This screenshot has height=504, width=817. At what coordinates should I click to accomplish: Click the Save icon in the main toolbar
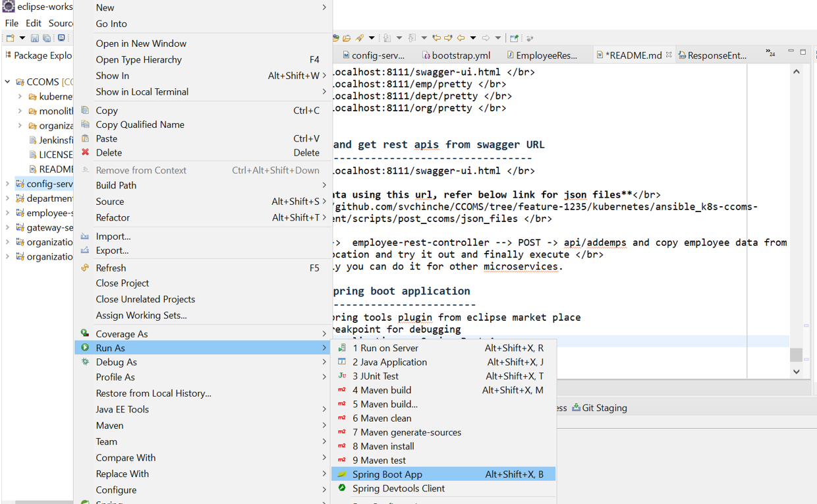pyautogui.click(x=35, y=38)
